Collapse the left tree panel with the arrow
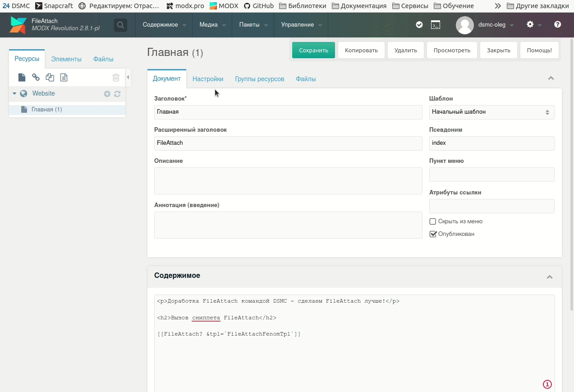The image size is (574, 392). (x=128, y=78)
